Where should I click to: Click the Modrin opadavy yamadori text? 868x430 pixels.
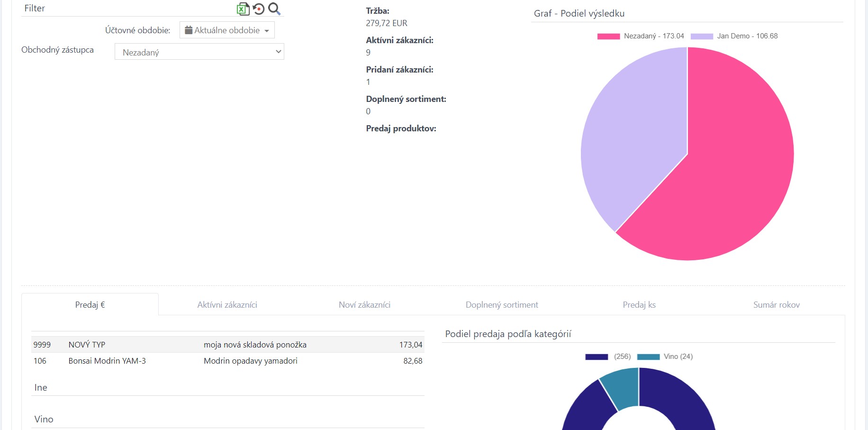[x=251, y=361]
